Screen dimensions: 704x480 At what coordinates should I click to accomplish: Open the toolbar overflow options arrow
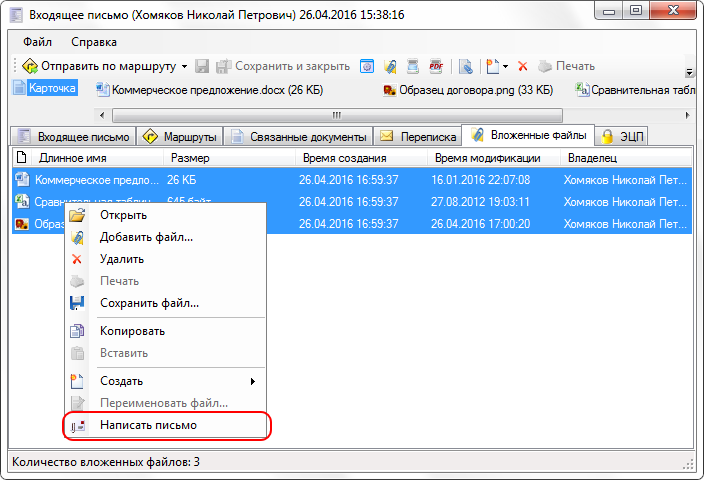coord(689,71)
